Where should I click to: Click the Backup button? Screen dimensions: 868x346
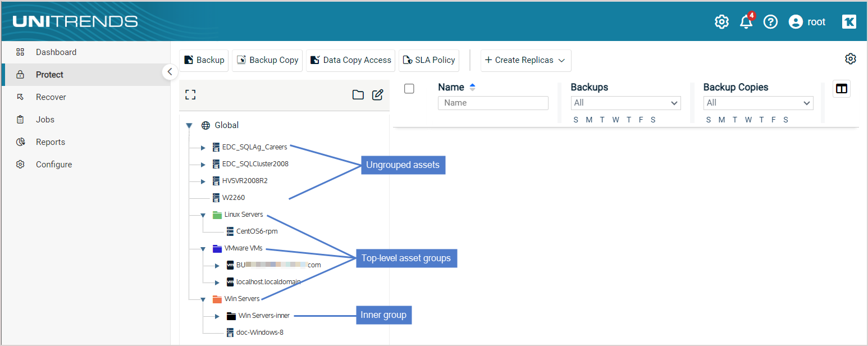click(204, 60)
